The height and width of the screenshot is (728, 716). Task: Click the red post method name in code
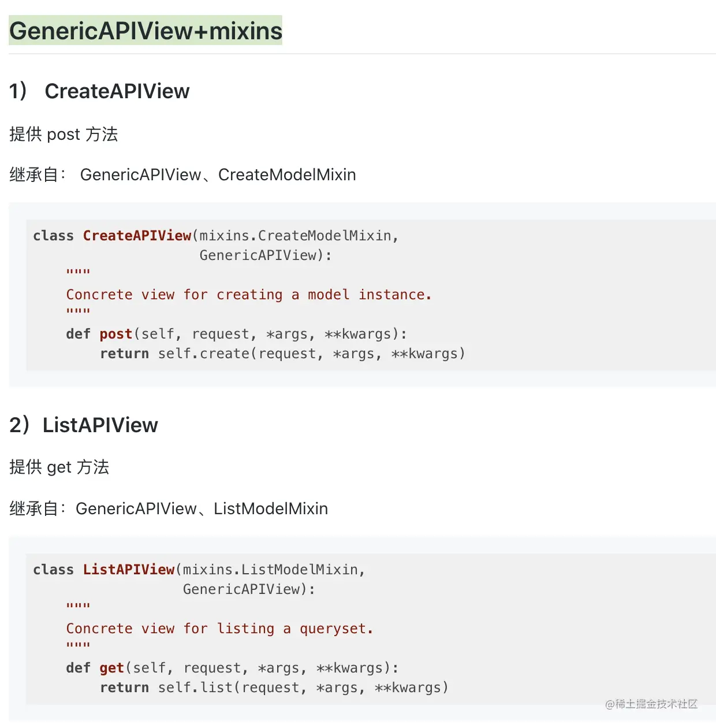(116, 334)
